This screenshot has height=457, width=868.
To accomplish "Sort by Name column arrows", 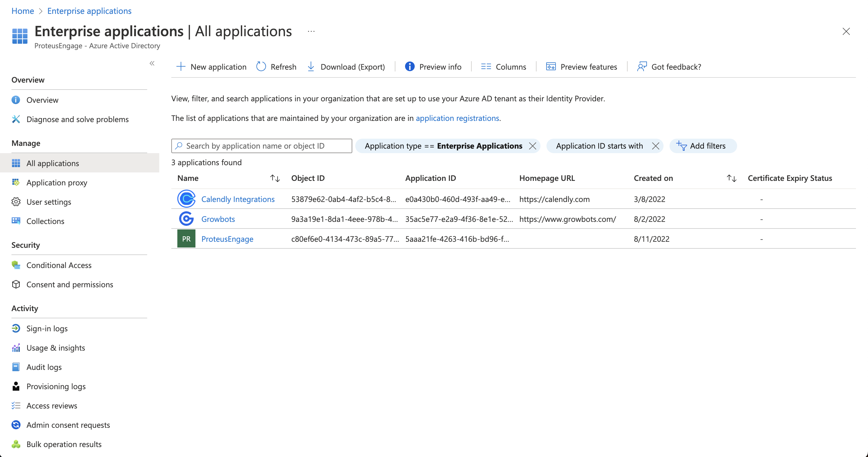I will click(x=275, y=178).
